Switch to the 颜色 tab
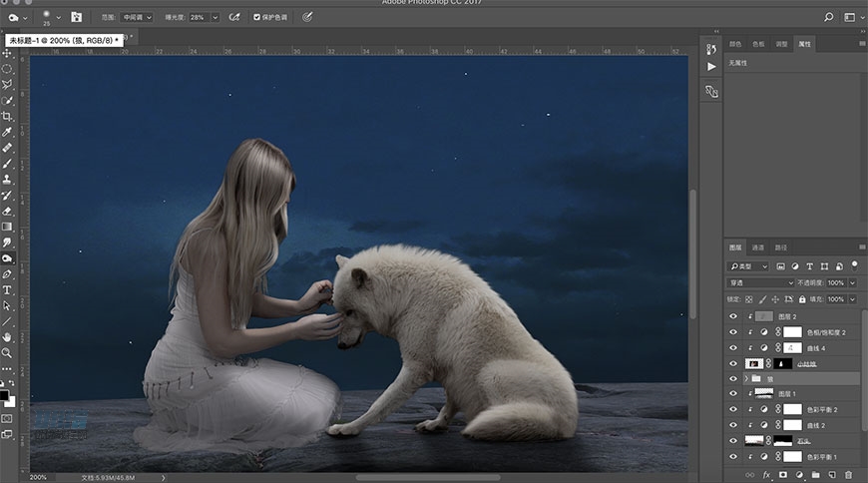868x483 pixels. pos(735,44)
